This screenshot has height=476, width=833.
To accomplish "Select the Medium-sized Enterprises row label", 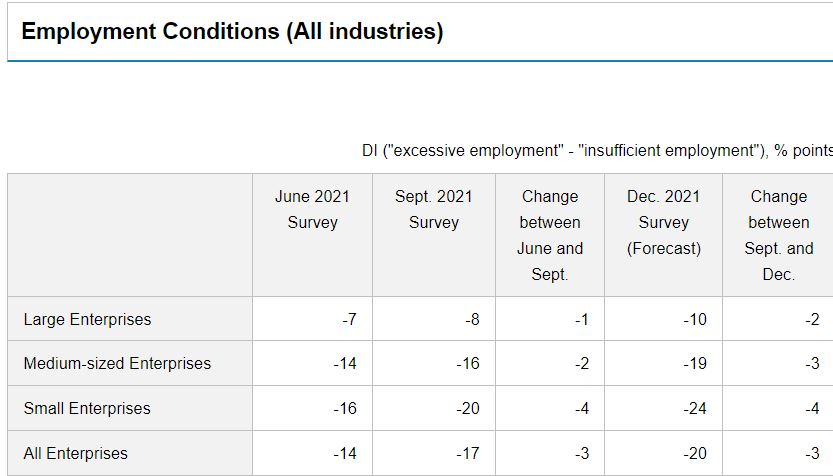I will point(118,364).
